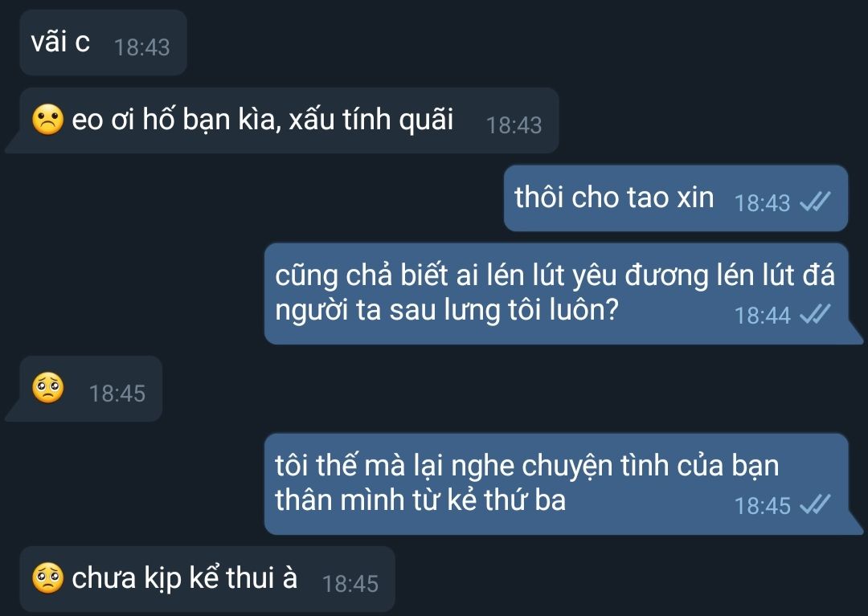Select message 'tôi thế mà lại nghe chuyện tình'

563,483
